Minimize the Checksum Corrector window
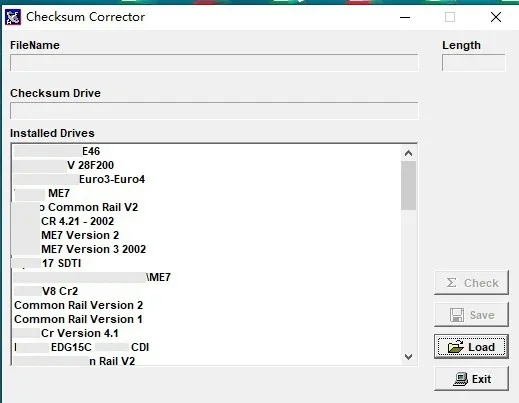 click(x=405, y=17)
